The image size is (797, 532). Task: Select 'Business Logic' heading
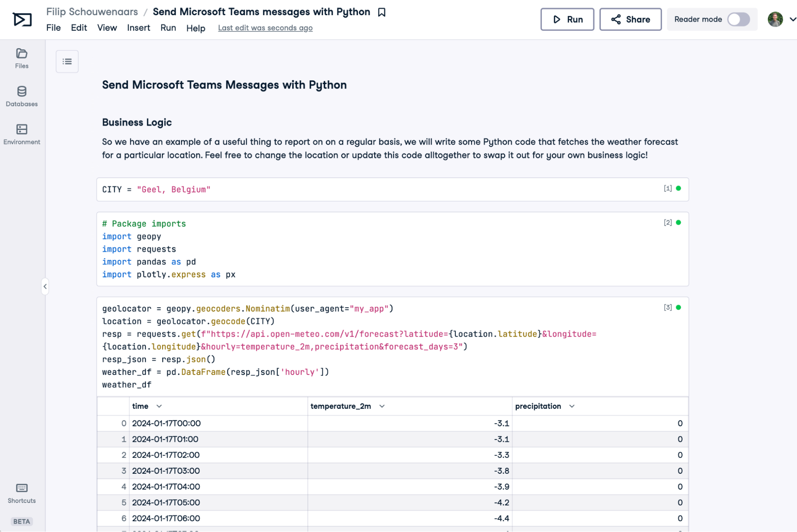click(x=137, y=122)
